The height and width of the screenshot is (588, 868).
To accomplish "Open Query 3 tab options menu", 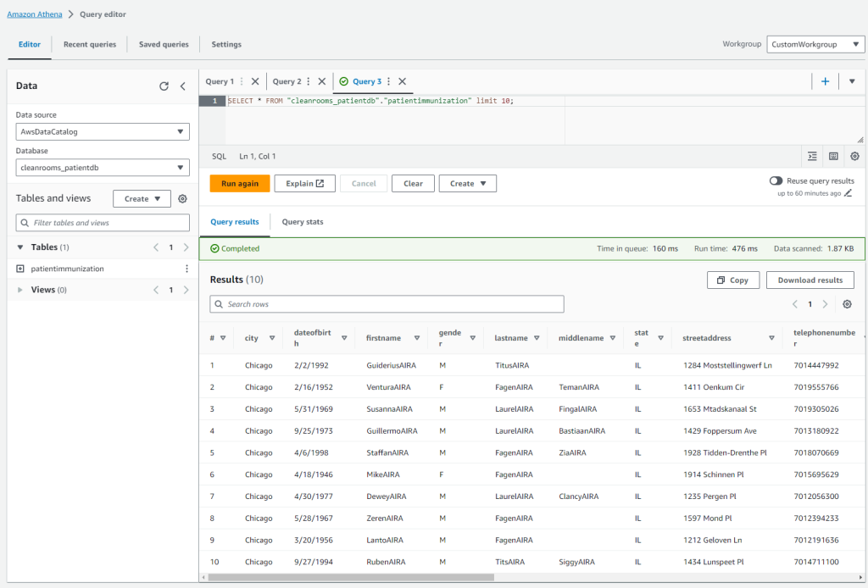I will coord(388,81).
